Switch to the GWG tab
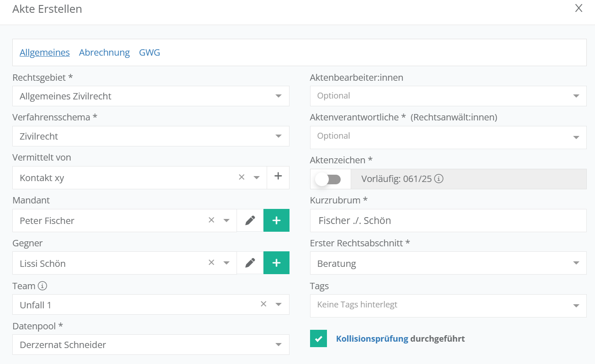The height and width of the screenshot is (364, 595). point(149,52)
